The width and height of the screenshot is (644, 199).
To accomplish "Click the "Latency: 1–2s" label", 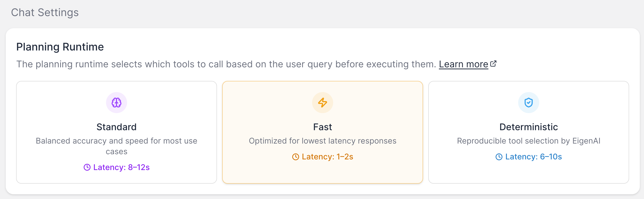I will 327,157.
